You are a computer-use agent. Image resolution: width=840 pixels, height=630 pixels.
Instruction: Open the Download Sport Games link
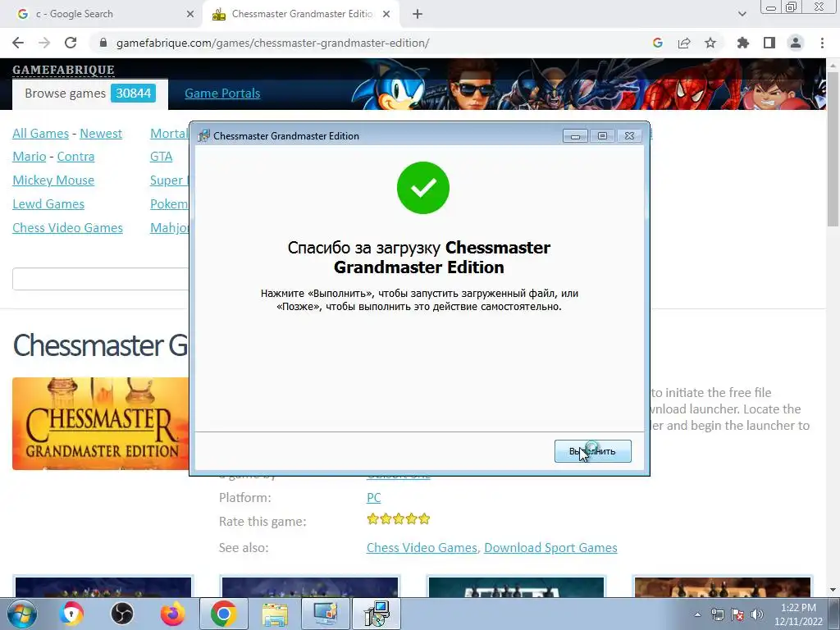[550, 547]
